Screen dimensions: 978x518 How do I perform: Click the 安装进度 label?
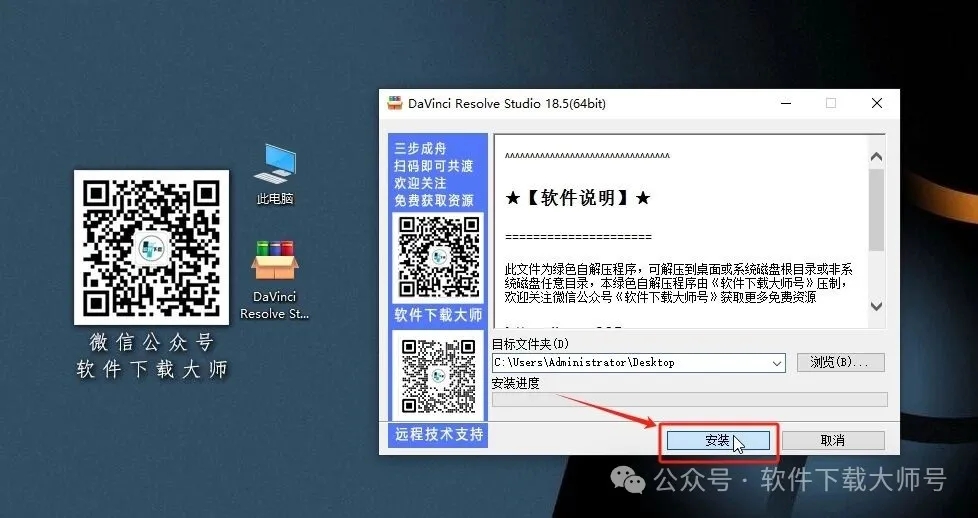(516, 383)
